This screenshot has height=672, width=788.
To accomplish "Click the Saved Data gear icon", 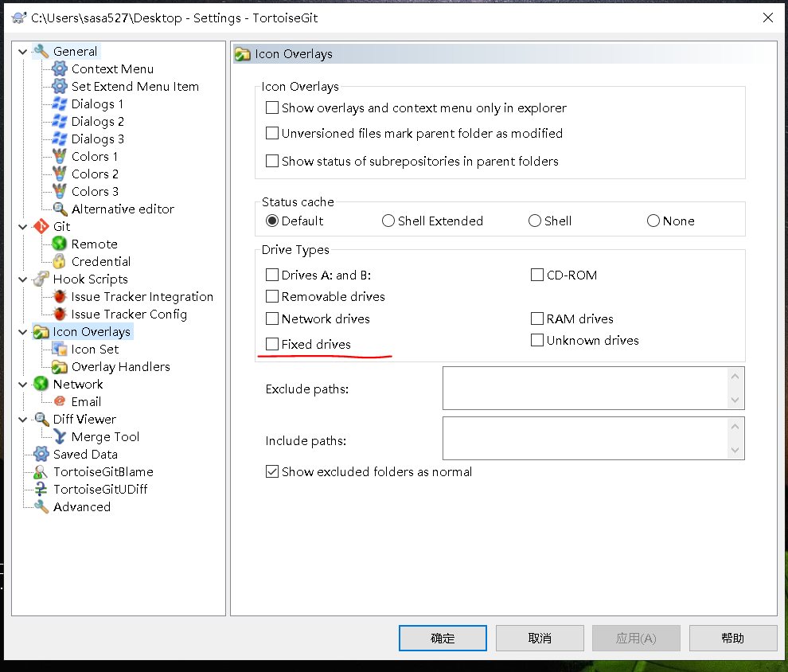I will click(x=41, y=455).
